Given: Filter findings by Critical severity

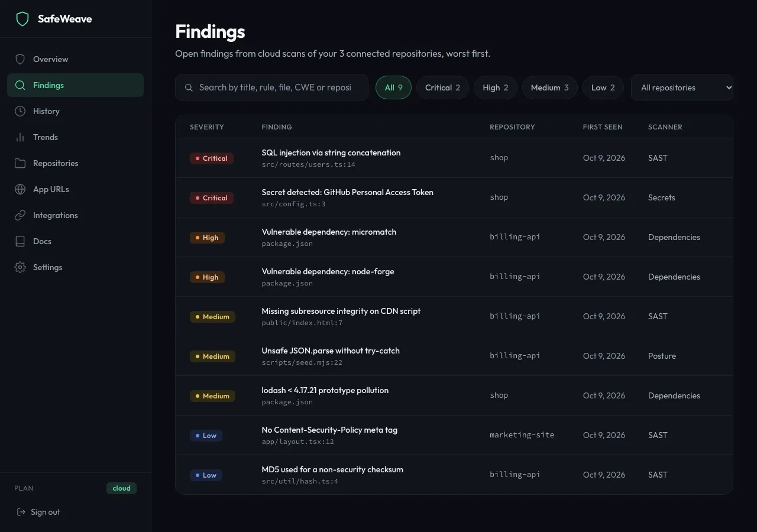Looking at the screenshot, I should point(442,87).
